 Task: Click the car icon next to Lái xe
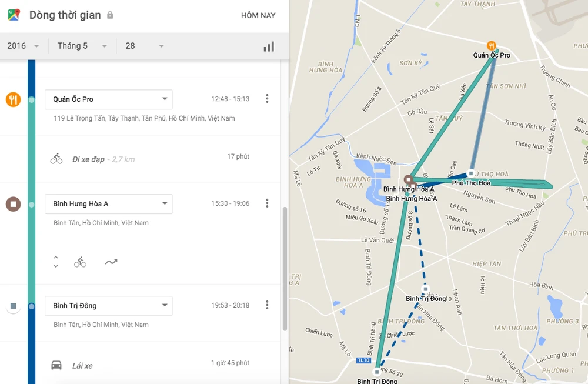(56, 365)
